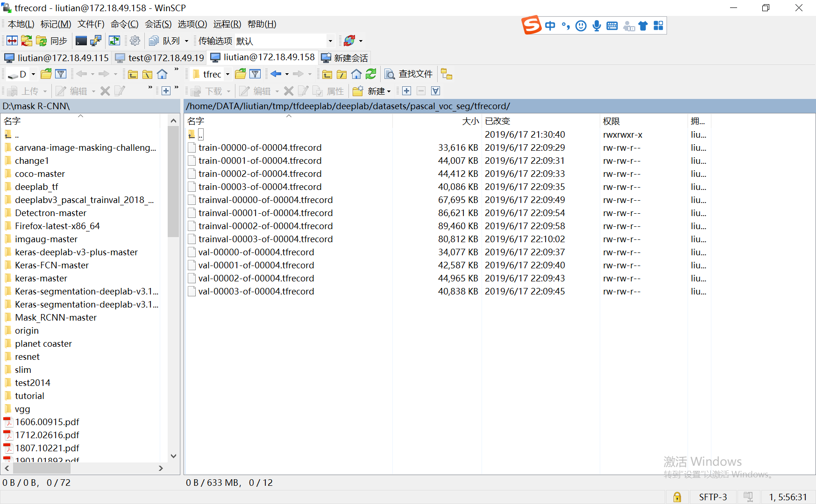Image resolution: width=816 pixels, height=504 pixels.
Task: Select the file train-00000-of-00004.tfrecord
Action: click(260, 147)
